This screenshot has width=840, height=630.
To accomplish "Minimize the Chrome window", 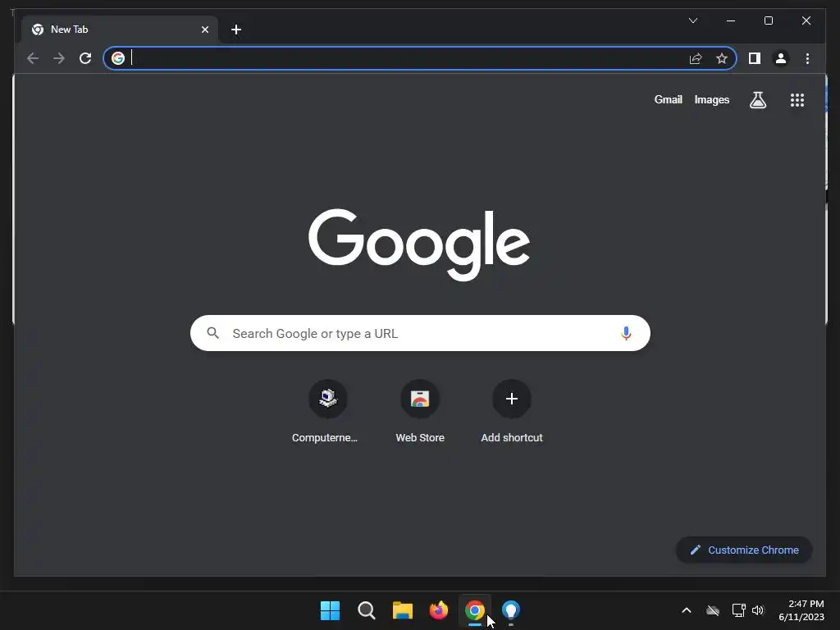I will click(731, 21).
